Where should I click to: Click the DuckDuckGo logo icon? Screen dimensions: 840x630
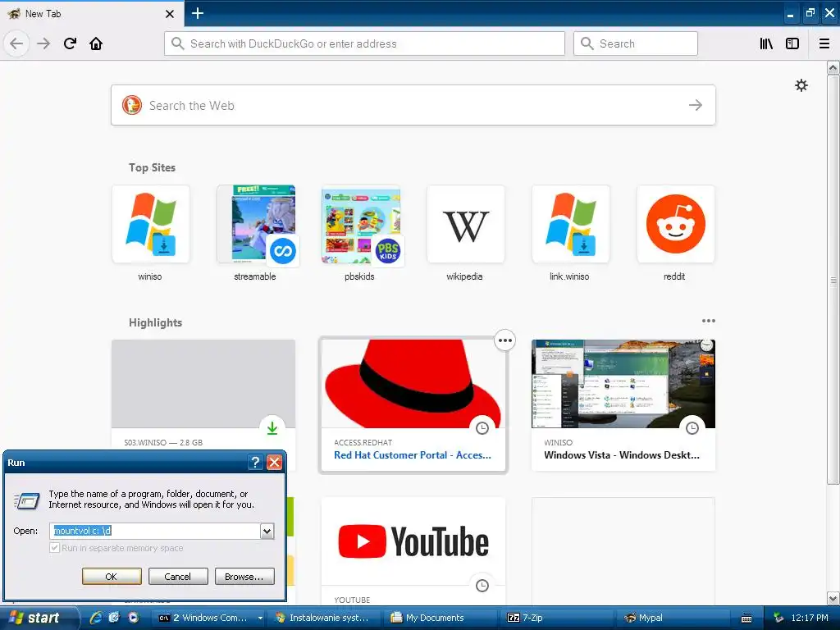[x=132, y=105]
